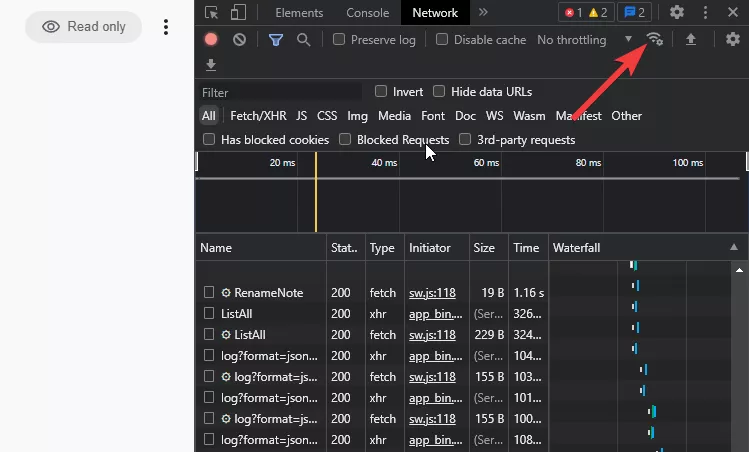
Task: Open DevTools main settings gear
Action: pyautogui.click(x=677, y=12)
